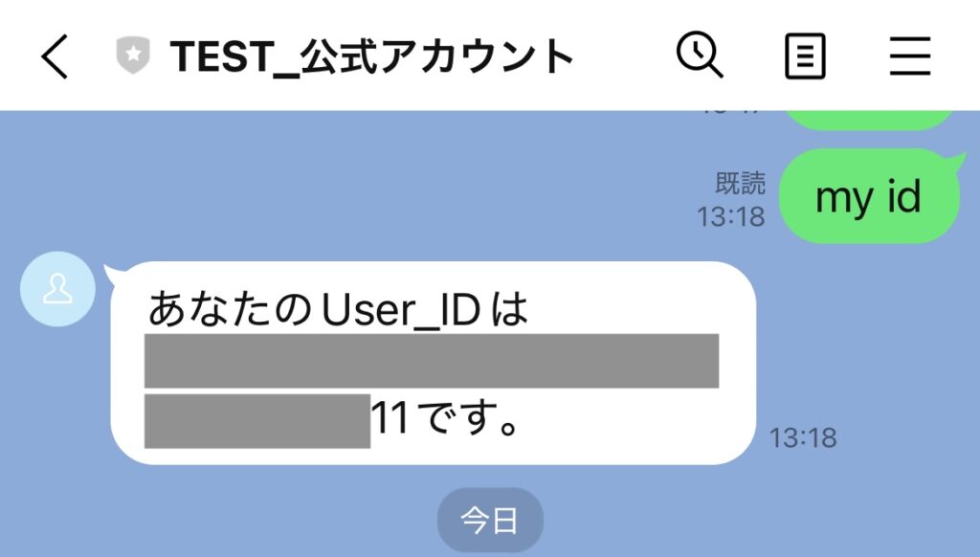Open chat search with magnifier icon
The width and height of the screenshot is (980, 557).
tap(700, 55)
